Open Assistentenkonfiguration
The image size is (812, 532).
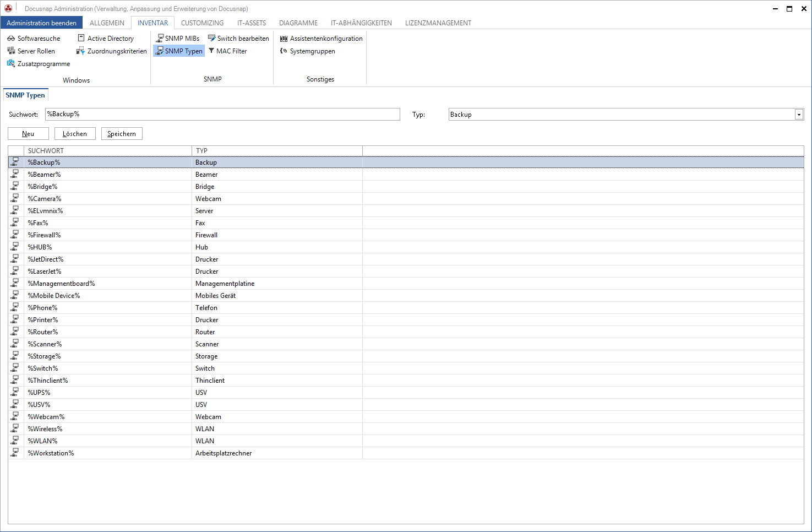(321, 39)
